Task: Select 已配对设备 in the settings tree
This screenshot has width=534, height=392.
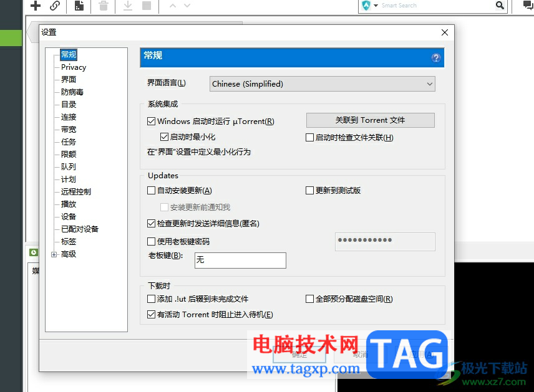Action: tap(80, 229)
